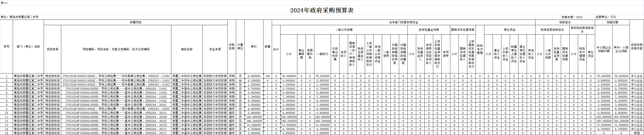Image resolution: width=644 pixels, height=135 pixels.
Task: Click the 台 unit cell in row 2
Action: pyautogui.click(x=240, y=80)
